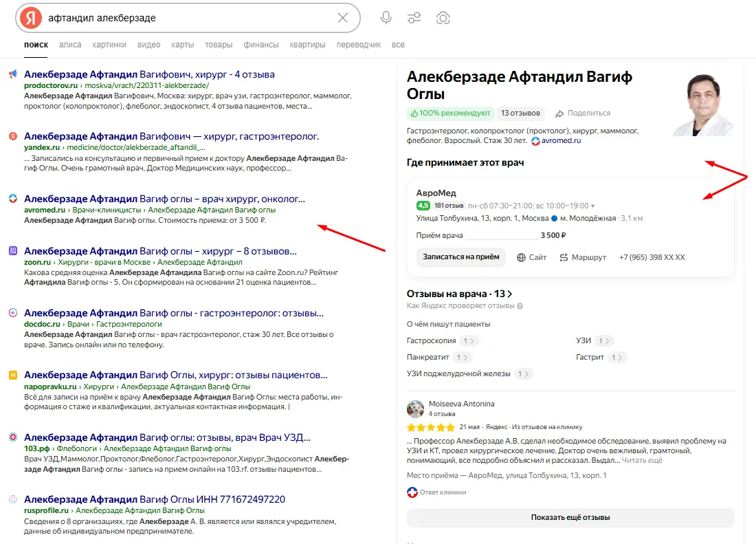Open 'все' services tab
Screen dimensions: 756x544
[x=398, y=45]
